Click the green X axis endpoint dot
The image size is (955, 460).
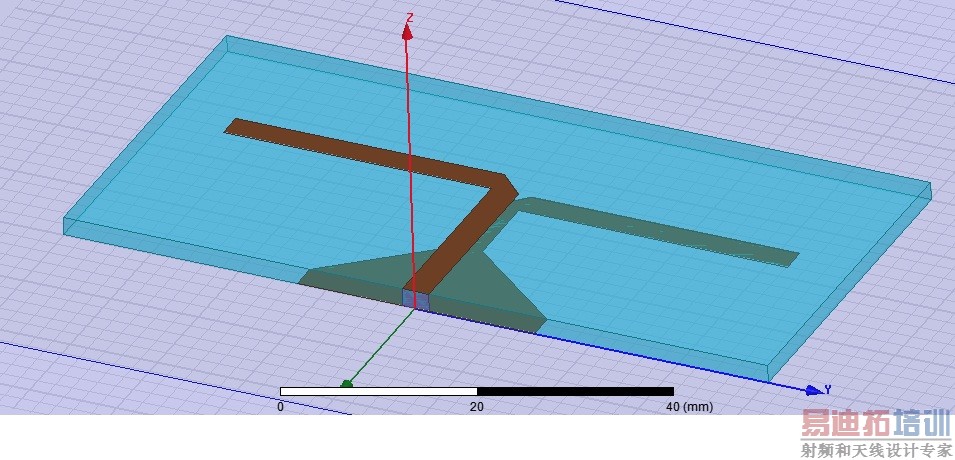pos(347,384)
